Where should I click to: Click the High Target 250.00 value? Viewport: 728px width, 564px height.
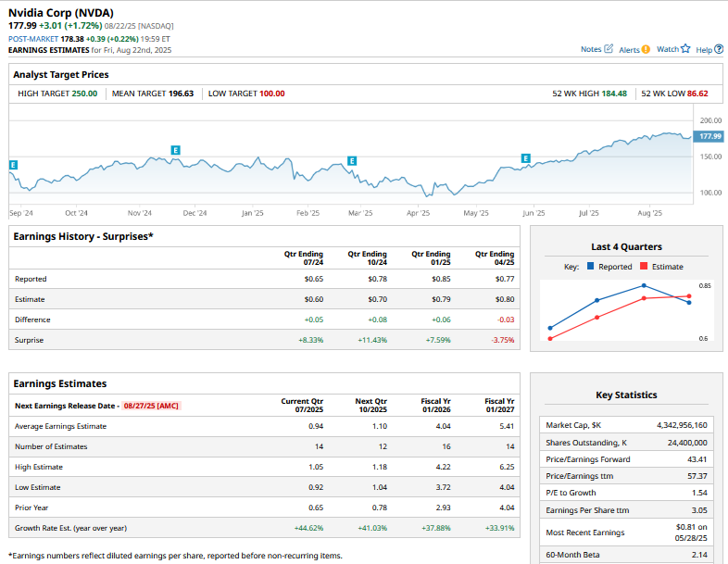coord(84,94)
